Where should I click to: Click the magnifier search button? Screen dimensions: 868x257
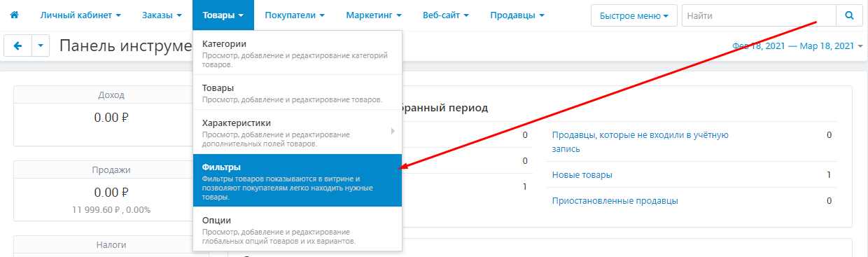coord(849,15)
